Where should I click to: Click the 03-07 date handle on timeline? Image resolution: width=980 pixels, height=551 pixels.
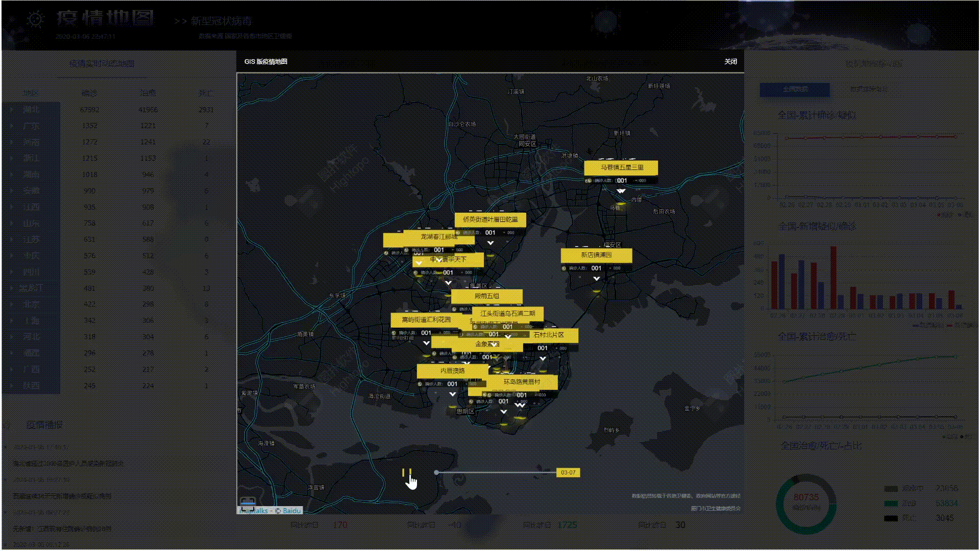568,472
